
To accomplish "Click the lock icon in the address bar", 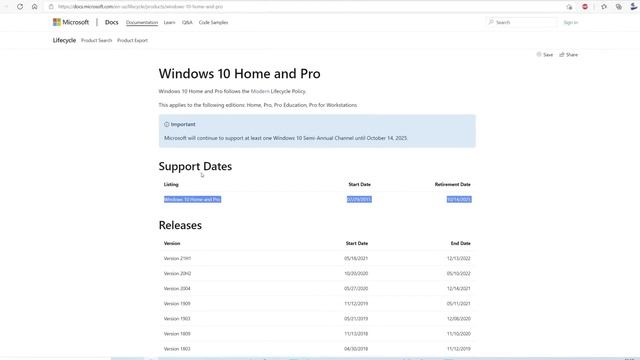I will (51, 7).
